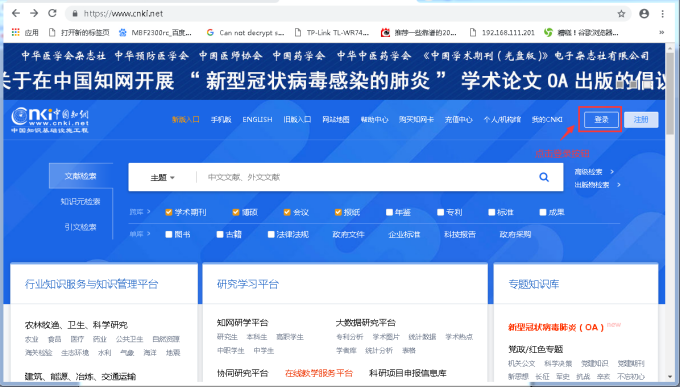
Task: Bookmark this page with the star icon
Action: (621, 14)
